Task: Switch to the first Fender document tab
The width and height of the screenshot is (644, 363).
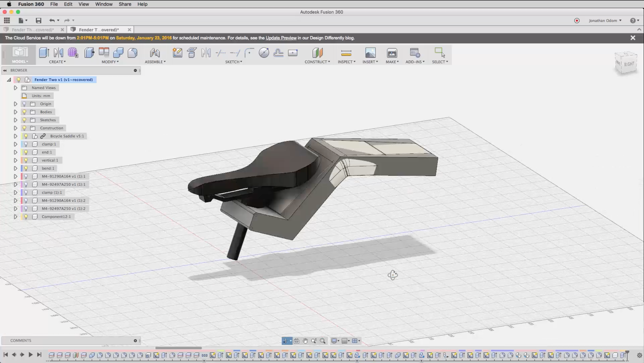Action: tap(32, 30)
